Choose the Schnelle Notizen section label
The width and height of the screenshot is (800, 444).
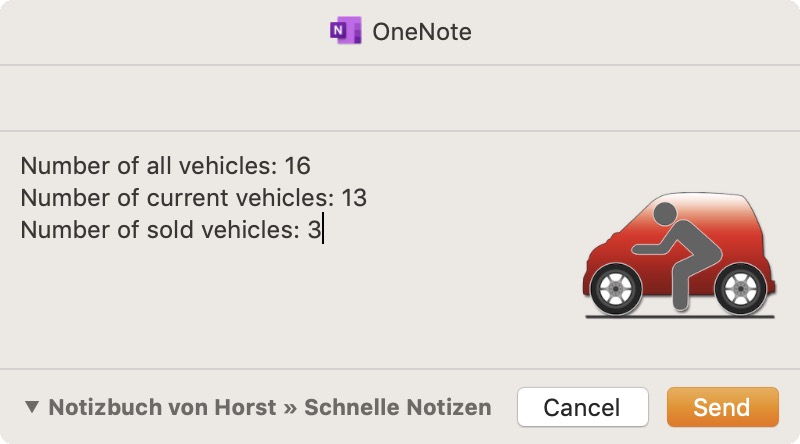coord(398,407)
